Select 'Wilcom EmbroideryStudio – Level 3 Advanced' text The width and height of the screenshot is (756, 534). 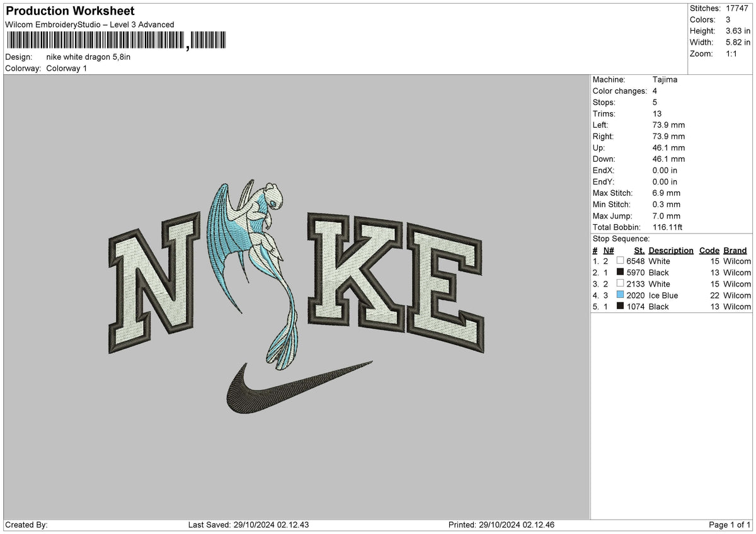[x=89, y=25]
